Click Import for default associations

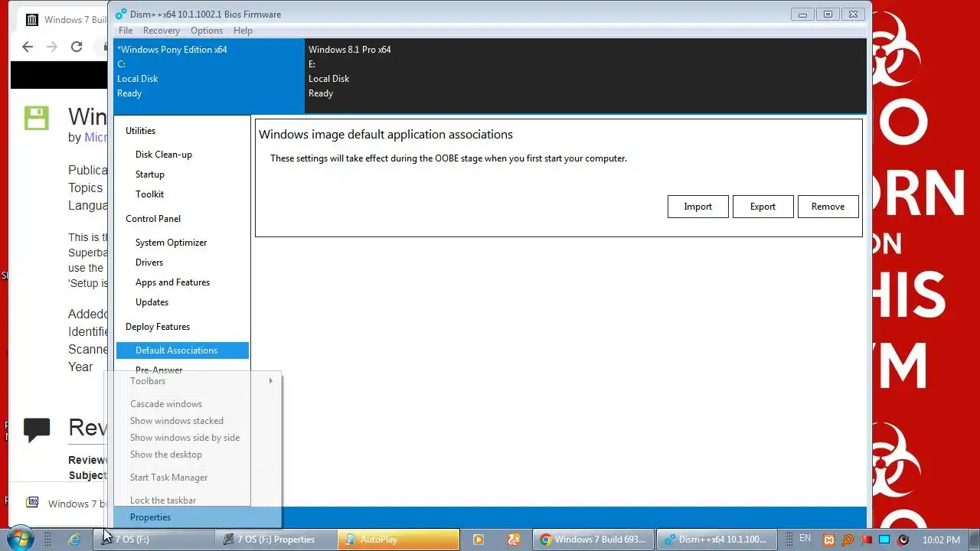[x=698, y=207]
